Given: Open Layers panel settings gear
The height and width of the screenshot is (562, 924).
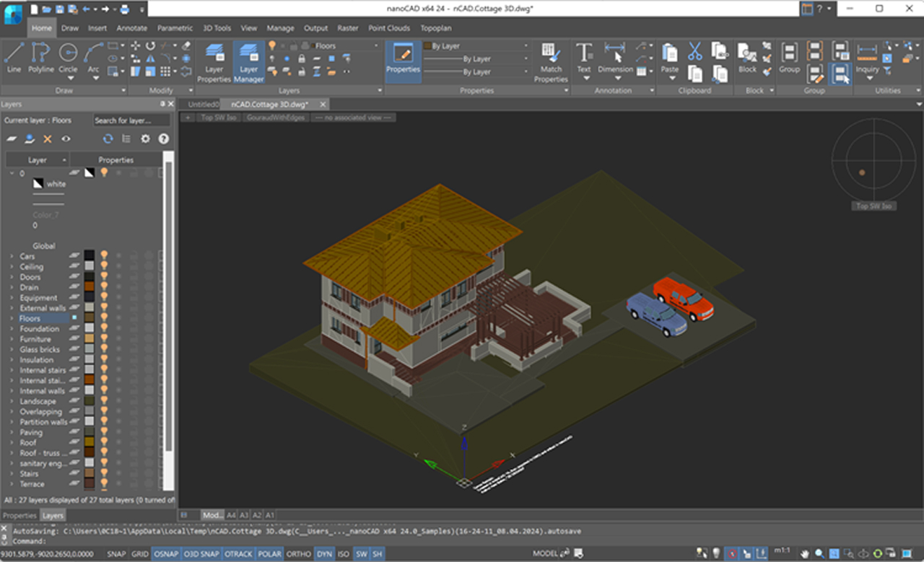Looking at the screenshot, I should tap(145, 139).
